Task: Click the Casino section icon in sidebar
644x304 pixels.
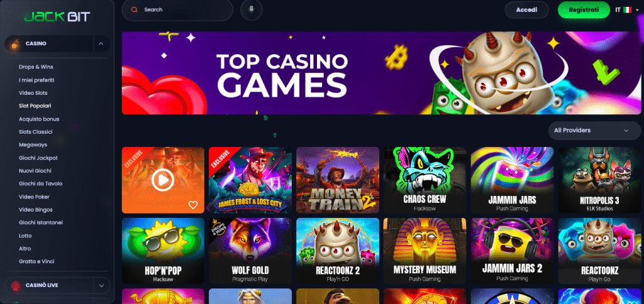Action: [14, 44]
